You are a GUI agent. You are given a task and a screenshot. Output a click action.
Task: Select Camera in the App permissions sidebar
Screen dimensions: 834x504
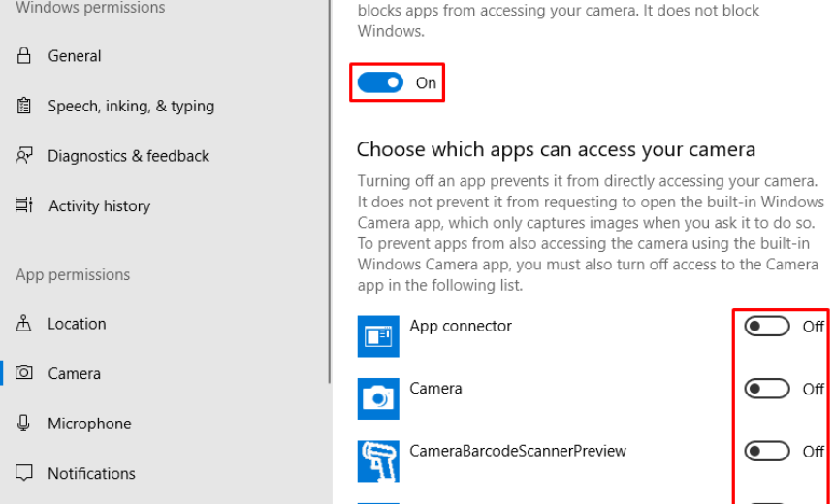(x=74, y=373)
